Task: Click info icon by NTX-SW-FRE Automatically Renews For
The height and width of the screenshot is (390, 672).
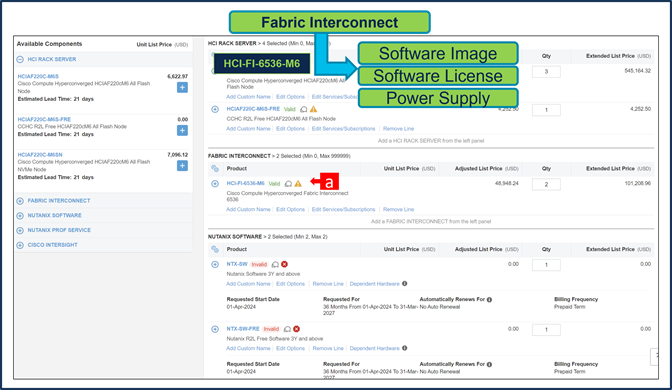Action: point(489,364)
